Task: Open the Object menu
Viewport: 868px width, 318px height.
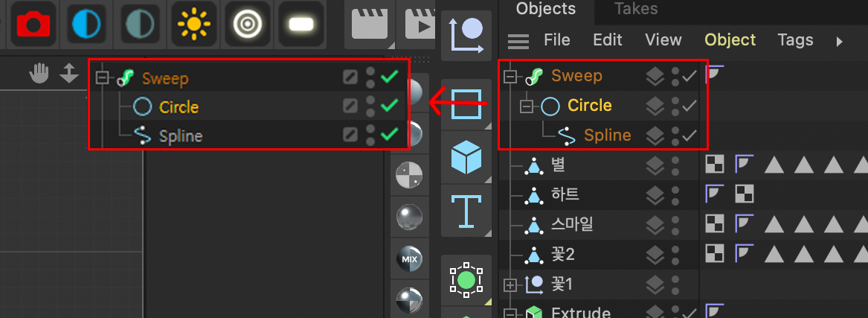Action: (730, 40)
